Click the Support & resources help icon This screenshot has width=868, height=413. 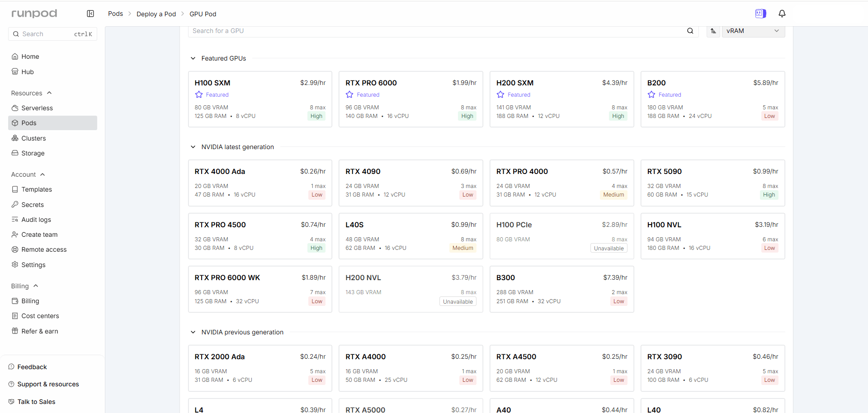coord(11,384)
